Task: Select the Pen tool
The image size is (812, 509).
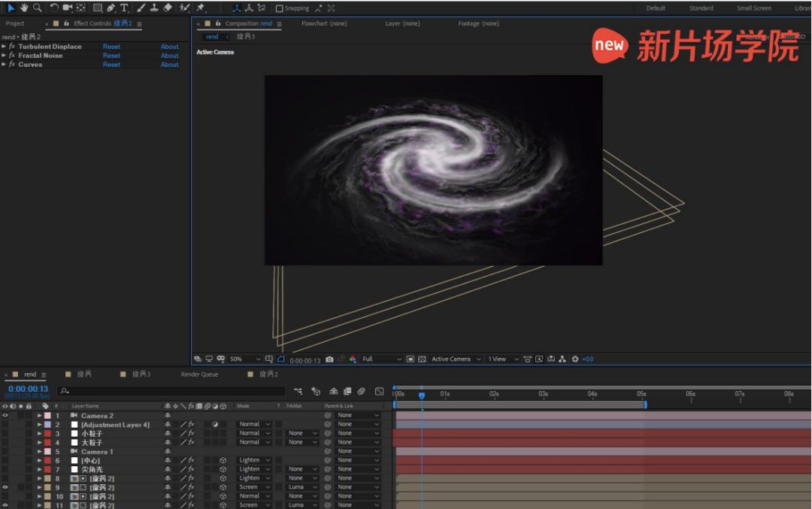Action: 111,8
